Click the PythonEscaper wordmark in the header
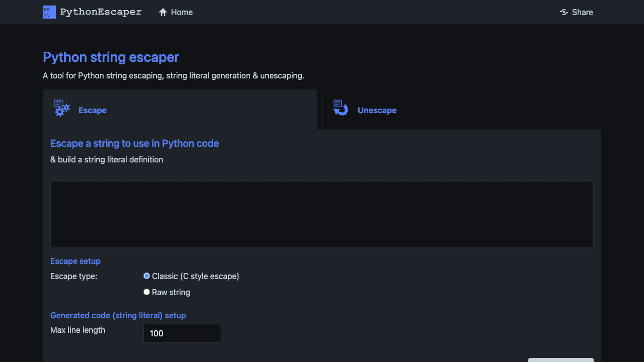Screen dimensions: 644x362 tap(100, 12)
